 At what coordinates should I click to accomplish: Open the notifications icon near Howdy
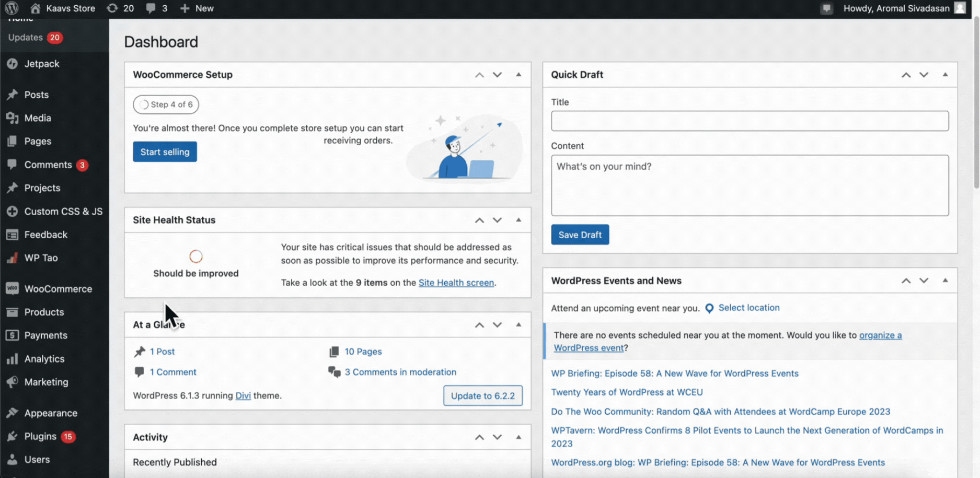[x=826, y=8]
